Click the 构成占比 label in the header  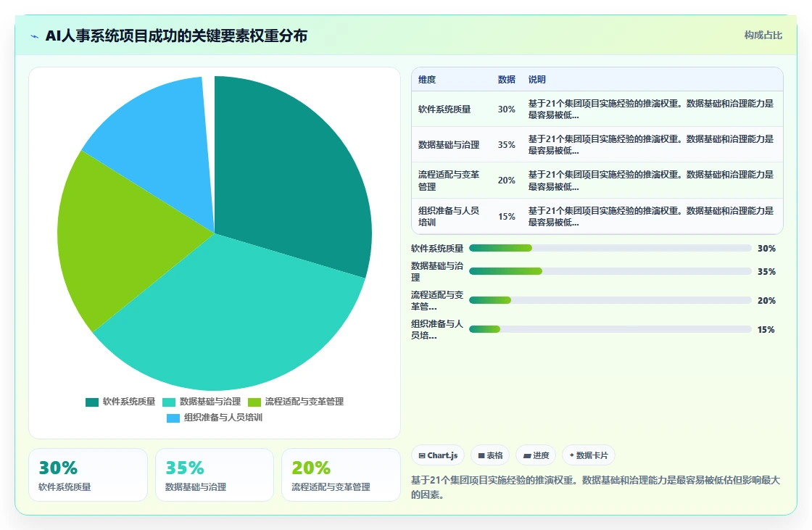pyautogui.click(x=763, y=36)
